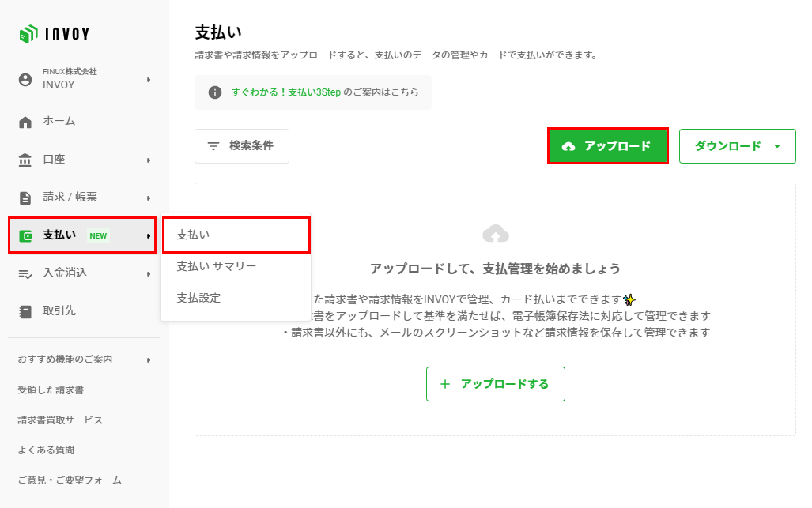812x508 pixels.
Task: Click the account avatar icon
Action: click(25, 80)
